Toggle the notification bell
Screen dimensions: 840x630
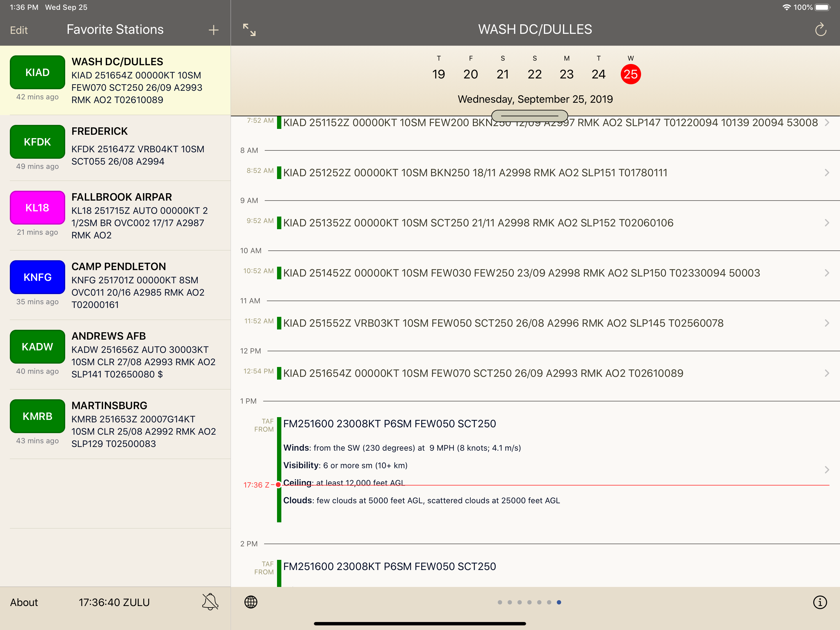210,602
